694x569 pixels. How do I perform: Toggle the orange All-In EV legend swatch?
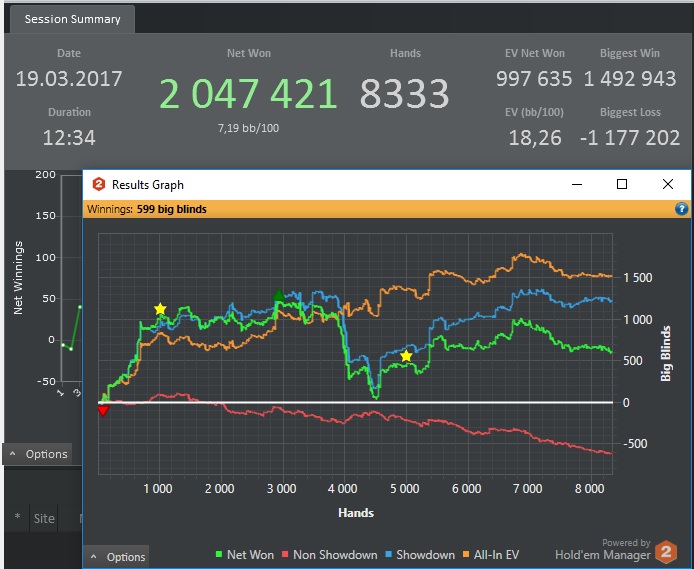[x=466, y=554]
